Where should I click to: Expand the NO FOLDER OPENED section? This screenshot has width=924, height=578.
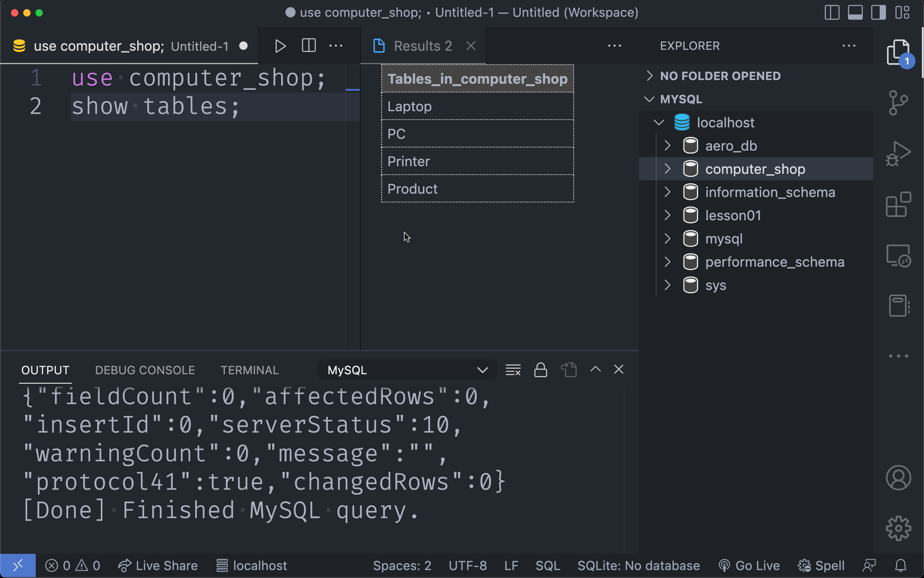720,76
